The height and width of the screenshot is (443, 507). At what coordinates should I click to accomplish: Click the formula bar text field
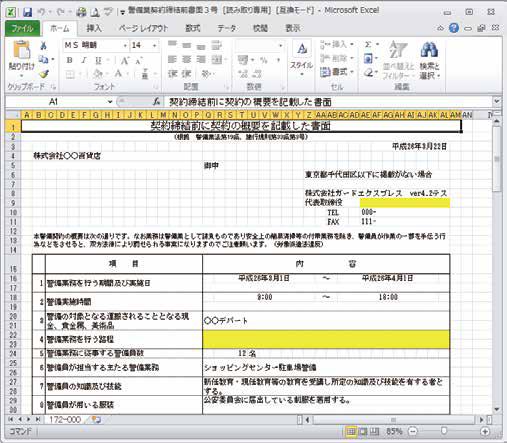tap(328, 102)
